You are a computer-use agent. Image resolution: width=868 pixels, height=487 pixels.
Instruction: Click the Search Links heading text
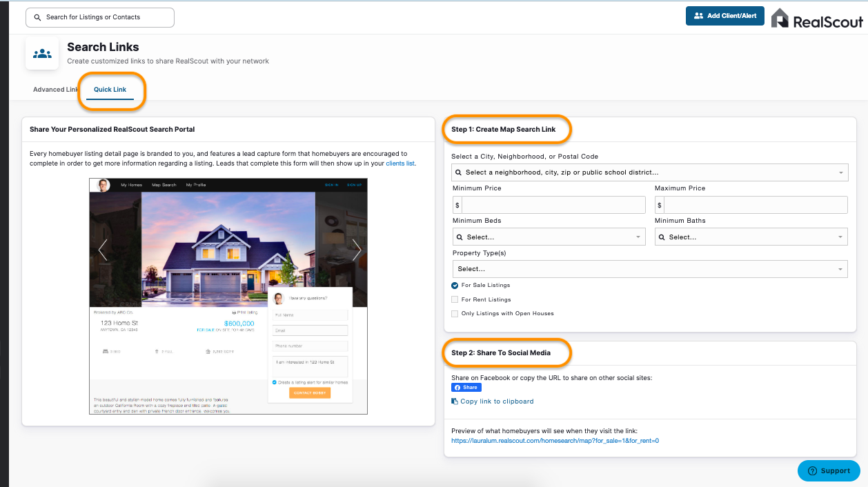pyautogui.click(x=103, y=47)
